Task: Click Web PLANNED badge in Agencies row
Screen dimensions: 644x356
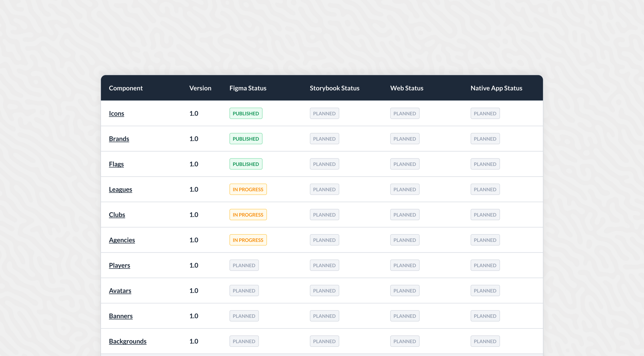Action: click(x=405, y=240)
